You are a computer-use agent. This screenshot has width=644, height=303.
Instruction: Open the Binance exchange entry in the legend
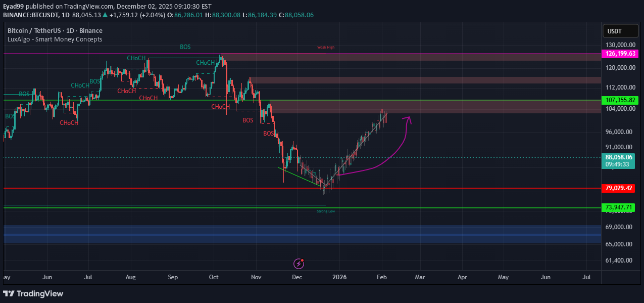(x=91, y=30)
